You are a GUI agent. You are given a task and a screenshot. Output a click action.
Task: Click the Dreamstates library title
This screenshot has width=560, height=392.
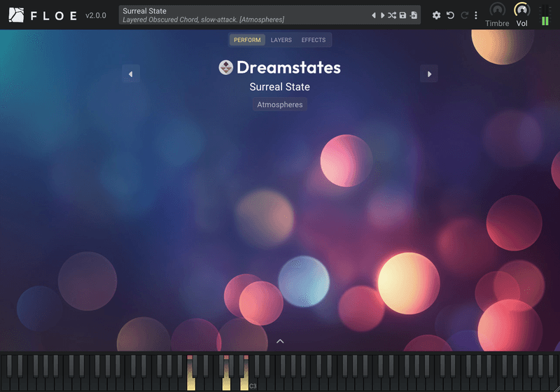point(288,67)
